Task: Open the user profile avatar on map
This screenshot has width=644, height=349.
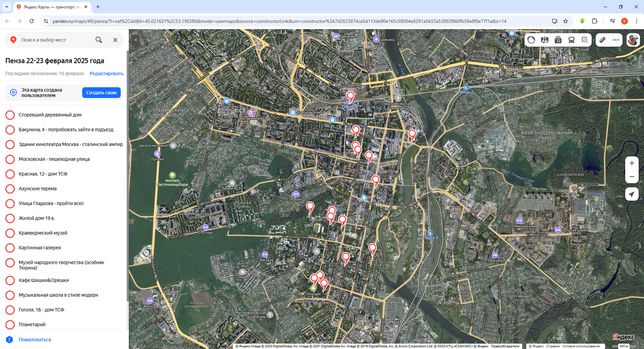Action: [x=633, y=40]
